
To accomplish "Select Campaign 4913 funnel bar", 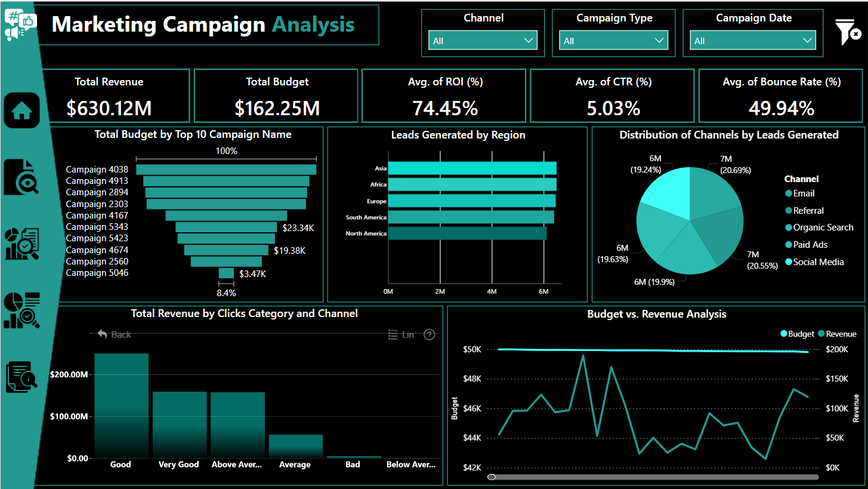I will [226, 181].
